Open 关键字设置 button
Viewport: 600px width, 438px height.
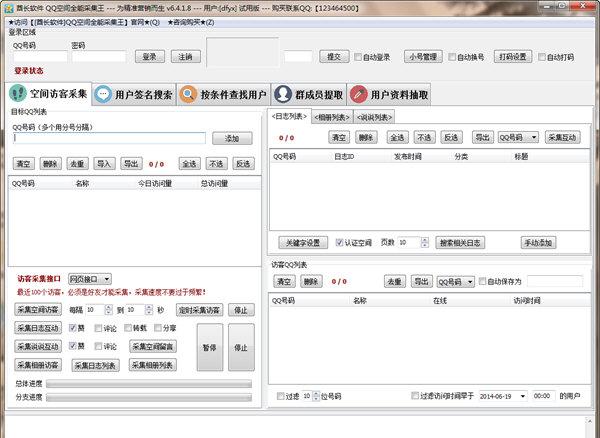[303, 243]
